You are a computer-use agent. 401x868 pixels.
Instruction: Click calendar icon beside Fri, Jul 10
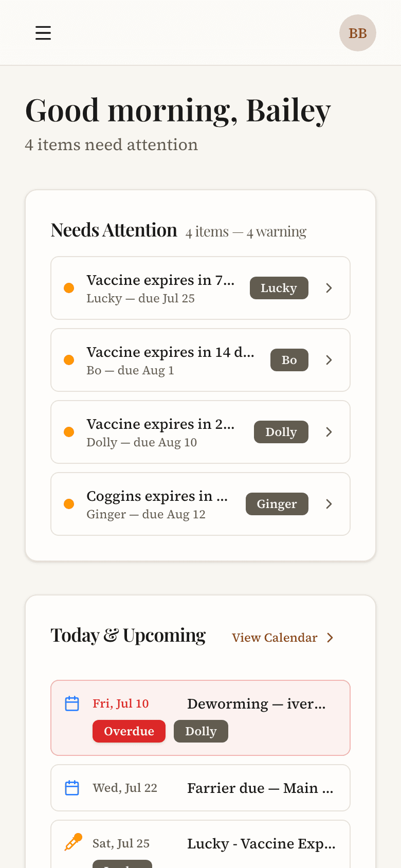pyautogui.click(x=72, y=703)
